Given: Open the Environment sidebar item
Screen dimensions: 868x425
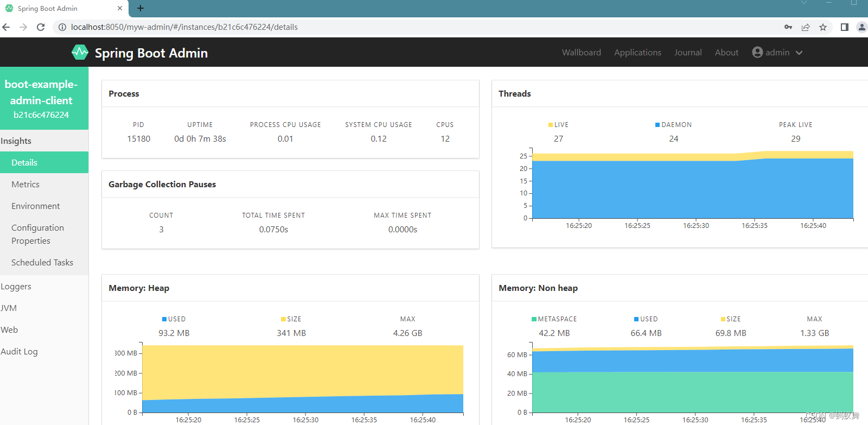Looking at the screenshot, I should (x=44, y=206).
